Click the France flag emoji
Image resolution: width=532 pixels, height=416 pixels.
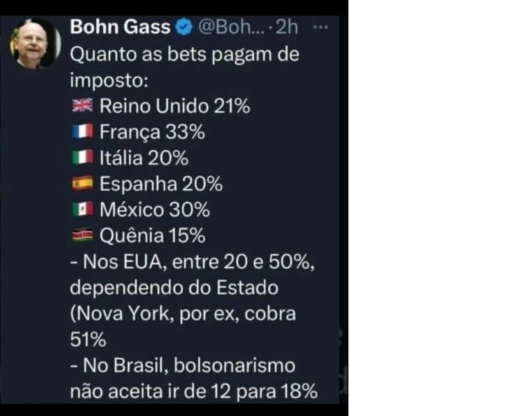(82, 132)
